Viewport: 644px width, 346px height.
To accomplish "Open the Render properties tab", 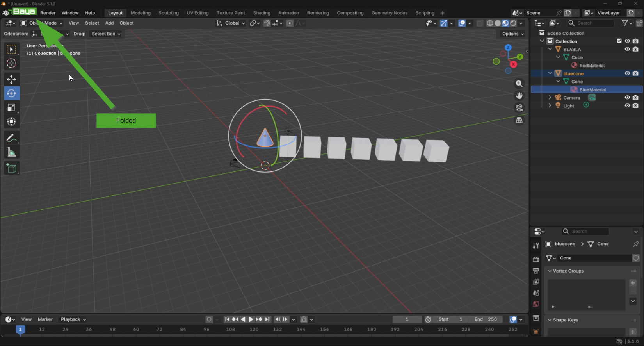I will click(536, 260).
